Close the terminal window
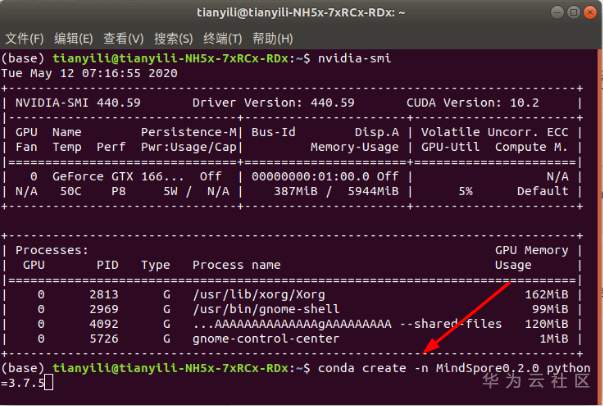 [590, 12]
